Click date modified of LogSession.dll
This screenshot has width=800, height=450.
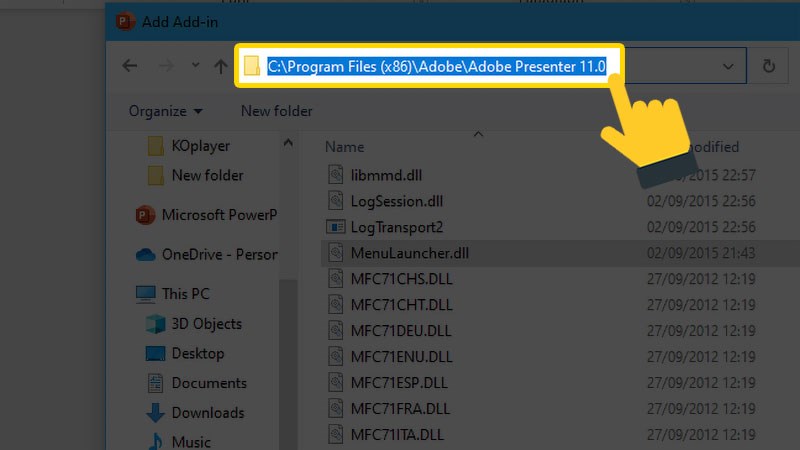tap(701, 202)
